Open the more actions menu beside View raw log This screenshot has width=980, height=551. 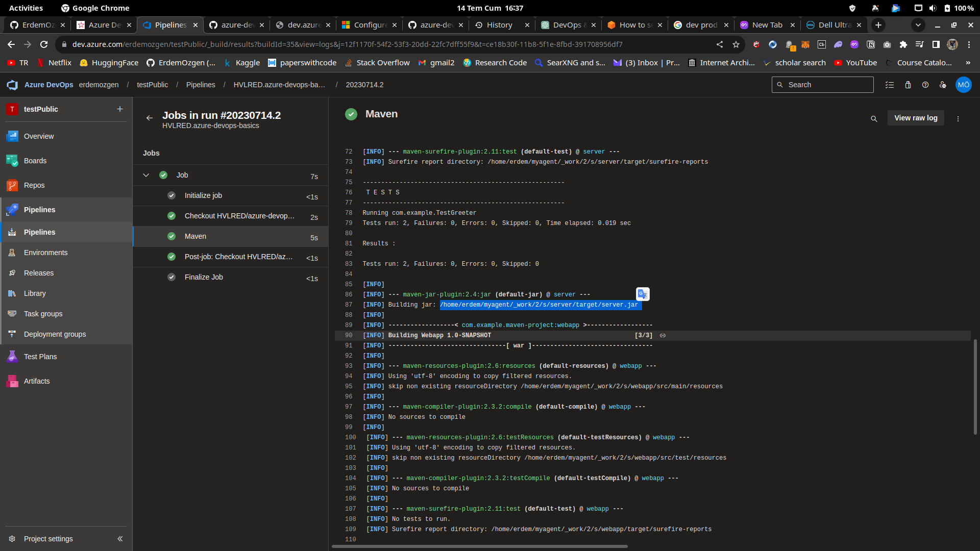click(x=958, y=119)
